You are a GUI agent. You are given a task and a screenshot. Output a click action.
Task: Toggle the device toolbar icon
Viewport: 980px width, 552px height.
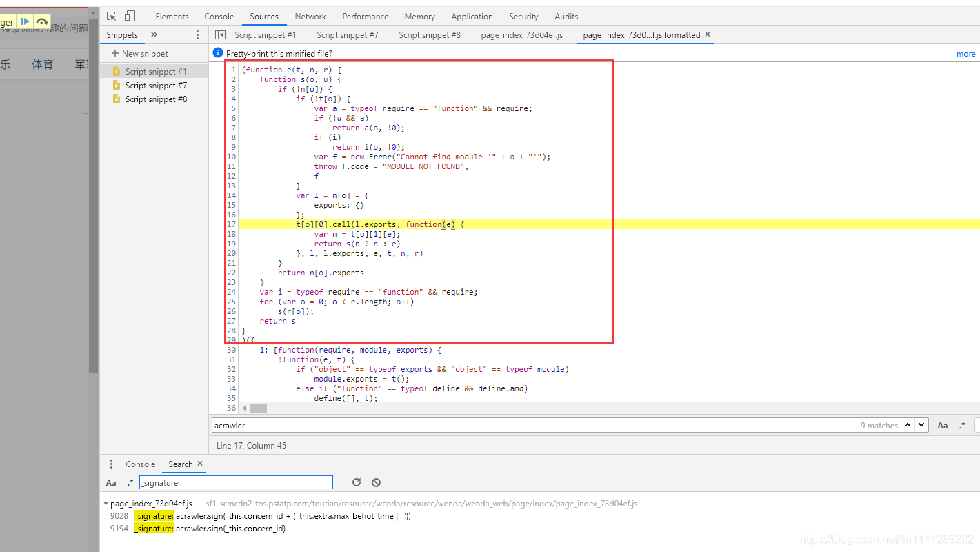point(130,16)
